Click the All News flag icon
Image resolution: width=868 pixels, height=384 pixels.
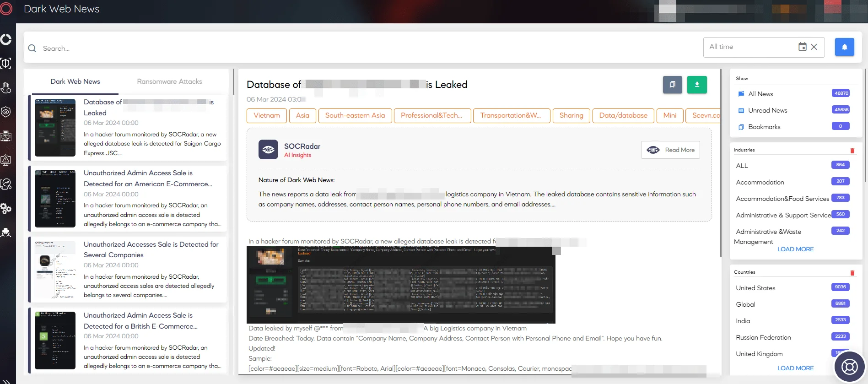point(741,94)
